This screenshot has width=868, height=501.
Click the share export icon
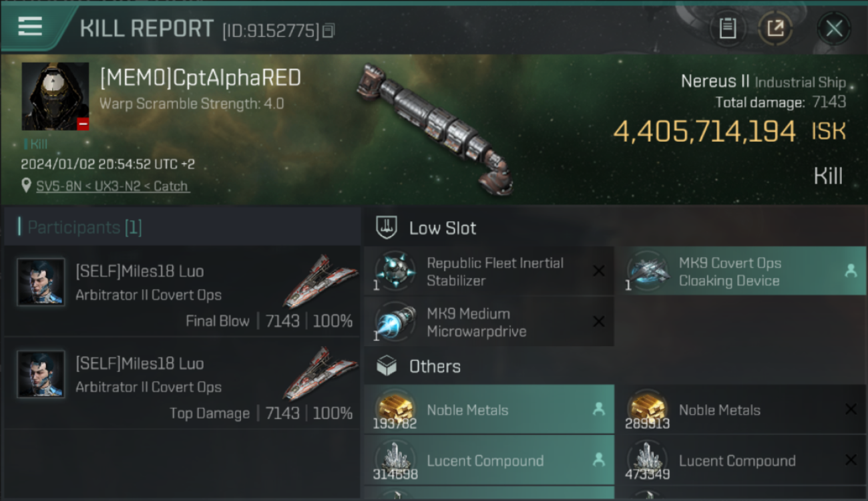[775, 29]
